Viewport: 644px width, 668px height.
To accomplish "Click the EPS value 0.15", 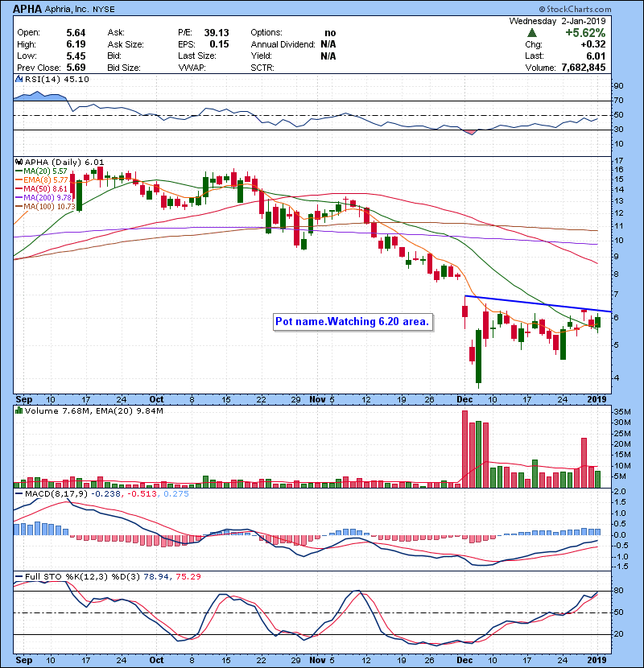I will 219,44.
